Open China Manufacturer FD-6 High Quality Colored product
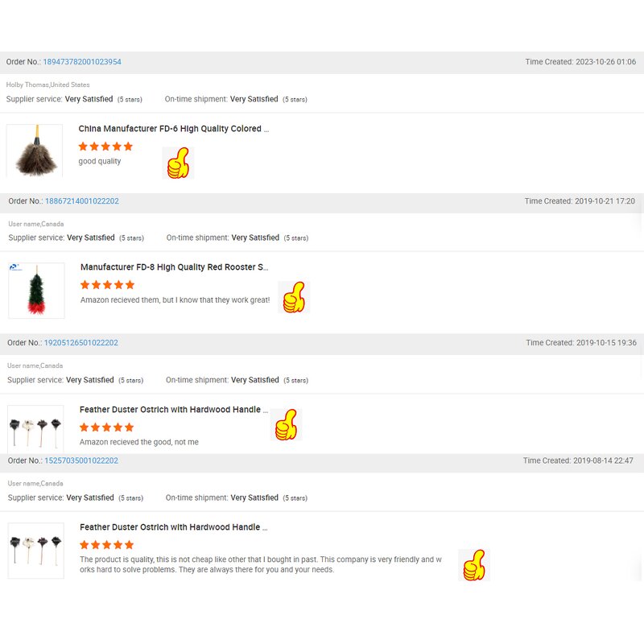This screenshot has width=644, height=644. pyautogui.click(x=173, y=129)
